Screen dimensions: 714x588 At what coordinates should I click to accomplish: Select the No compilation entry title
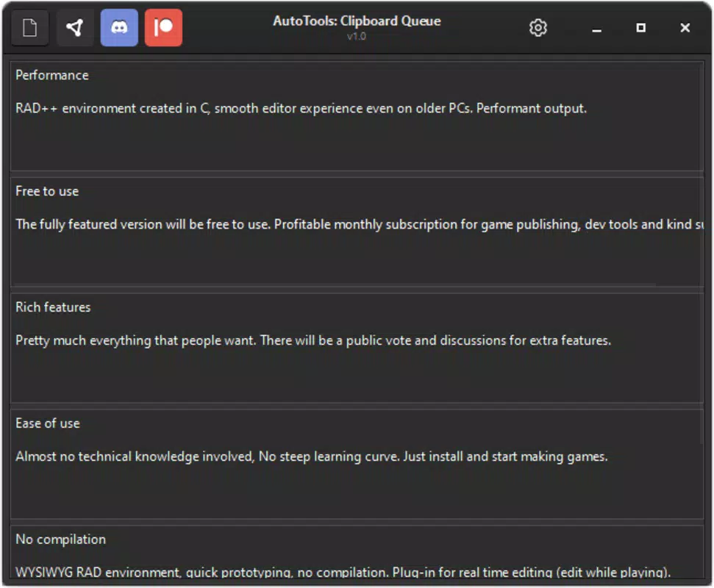60,539
